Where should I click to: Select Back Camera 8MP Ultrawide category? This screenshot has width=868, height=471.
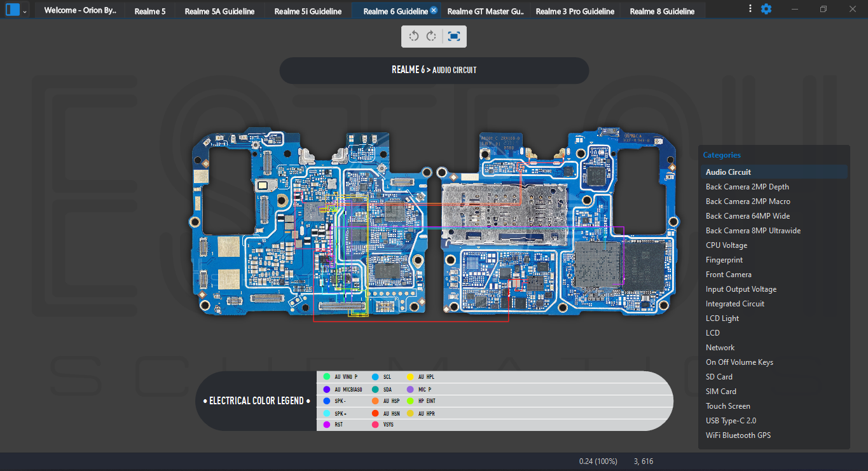click(774, 231)
